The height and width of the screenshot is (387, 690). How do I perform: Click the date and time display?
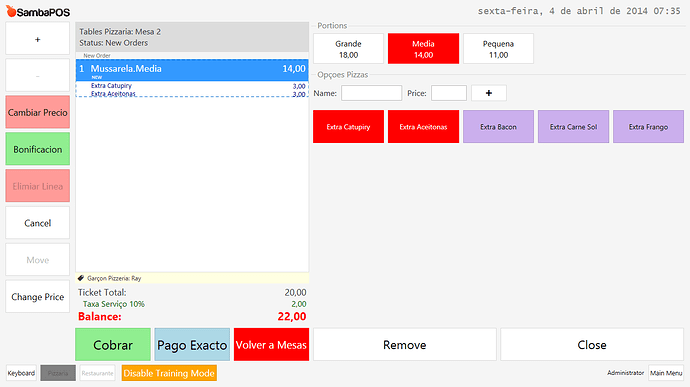tap(579, 11)
